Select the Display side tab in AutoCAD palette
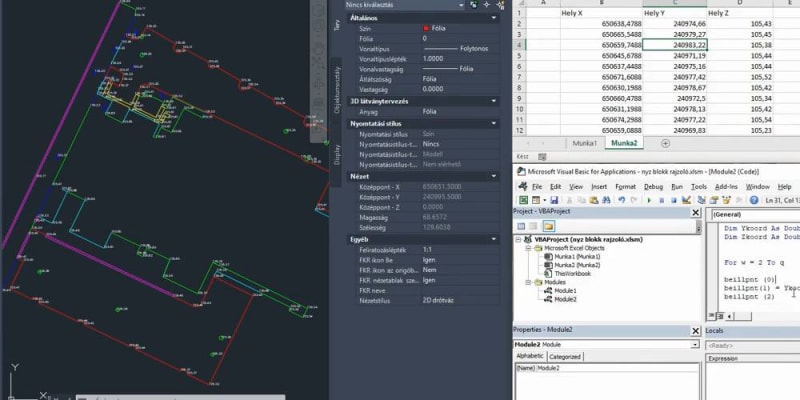800x400 pixels. [336, 154]
